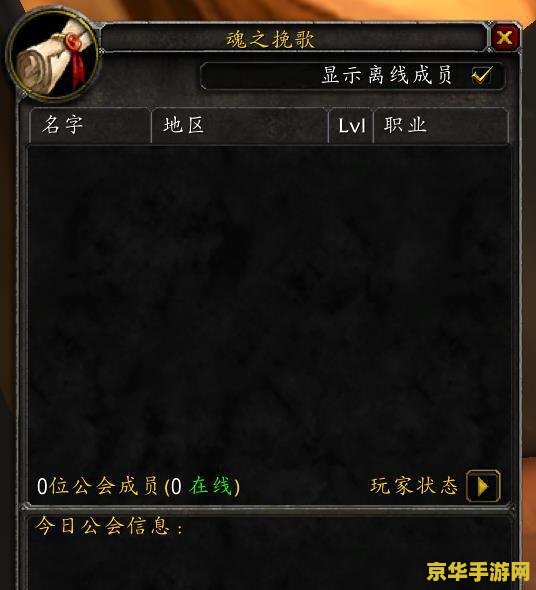This screenshot has height=590, width=536.
Task: Click the red wax seal on the scroll
Action: click(72, 39)
